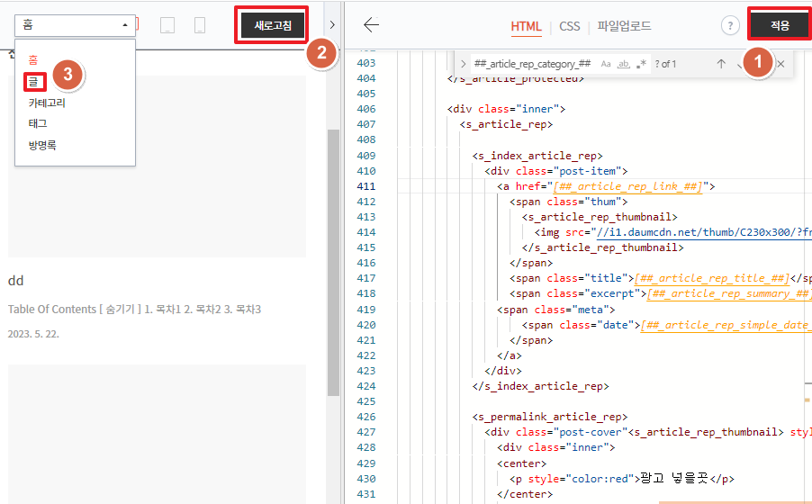The width and height of the screenshot is (812, 504).
Task: Click the class="post-item" div line
Action: [x=556, y=171]
